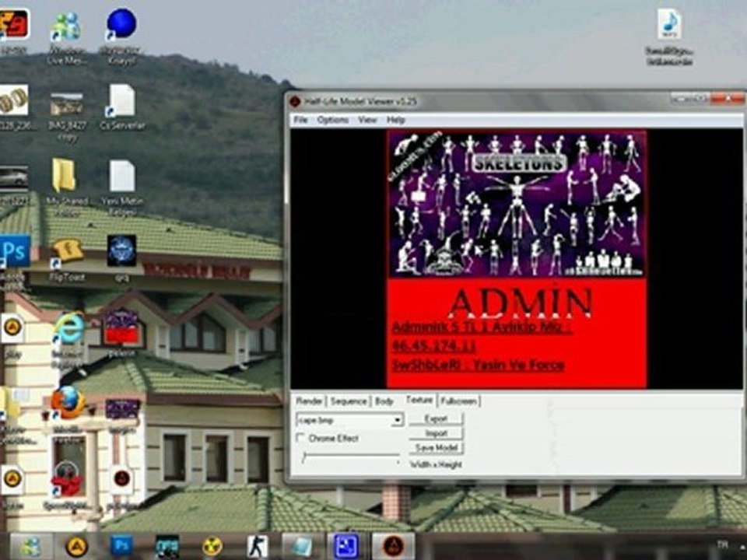Expand the cape.bmp texture dropdown
This screenshot has width=747, height=560.
(397, 421)
